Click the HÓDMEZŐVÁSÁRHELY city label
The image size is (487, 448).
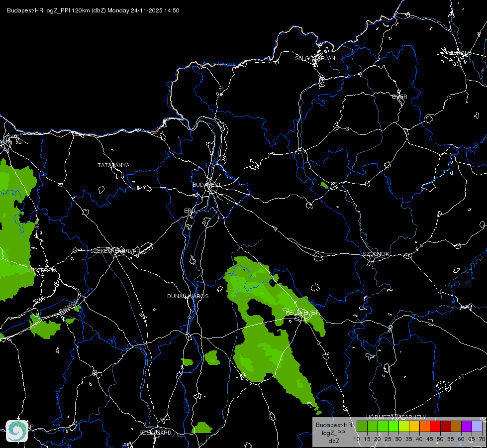coord(396,417)
